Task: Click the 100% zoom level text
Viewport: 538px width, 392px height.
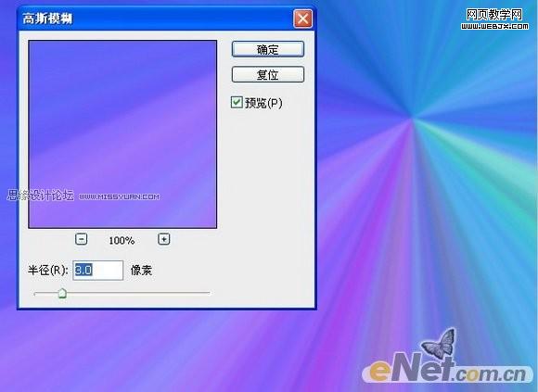Action: click(x=122, y=241)
